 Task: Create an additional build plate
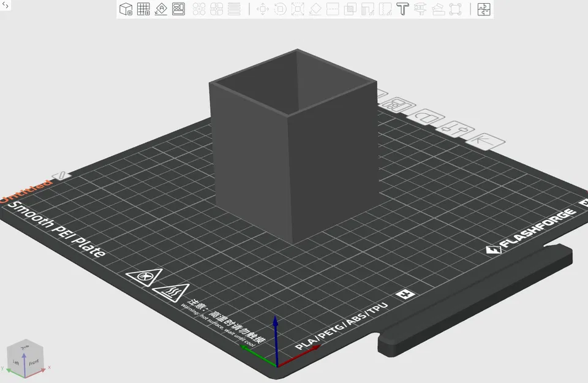tap(143, 9)
